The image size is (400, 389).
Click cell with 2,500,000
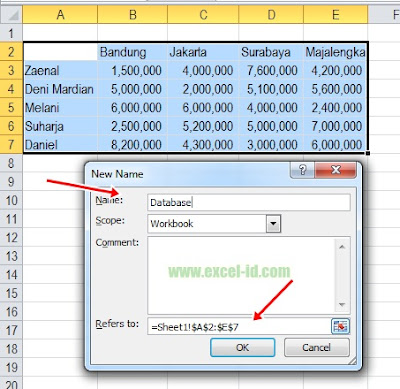click(133, 126)
